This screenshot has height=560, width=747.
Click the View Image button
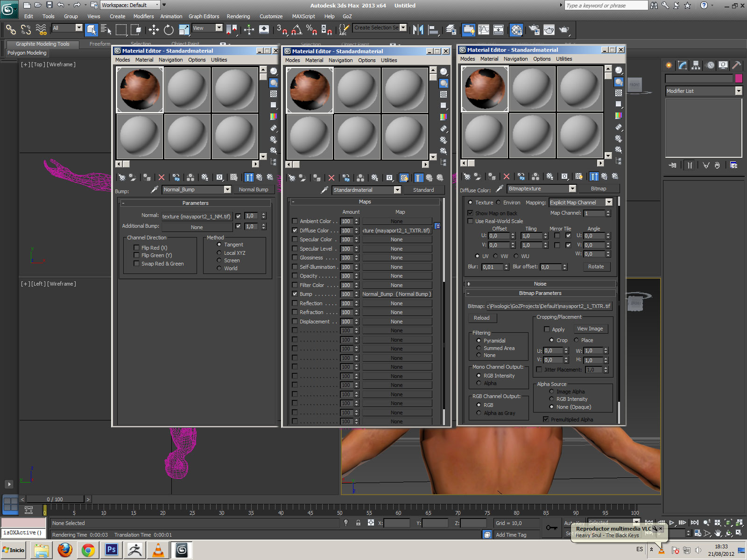coord(590,329)
